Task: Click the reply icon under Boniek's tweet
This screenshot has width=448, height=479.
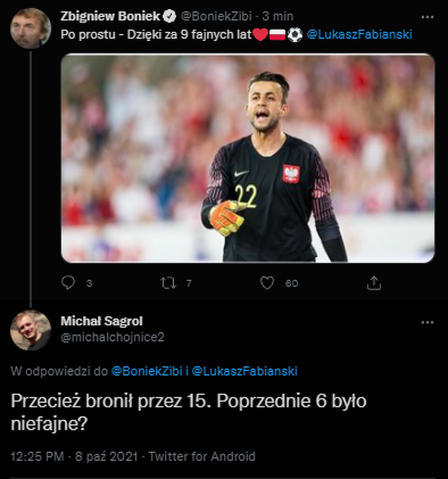Action: 69,283
